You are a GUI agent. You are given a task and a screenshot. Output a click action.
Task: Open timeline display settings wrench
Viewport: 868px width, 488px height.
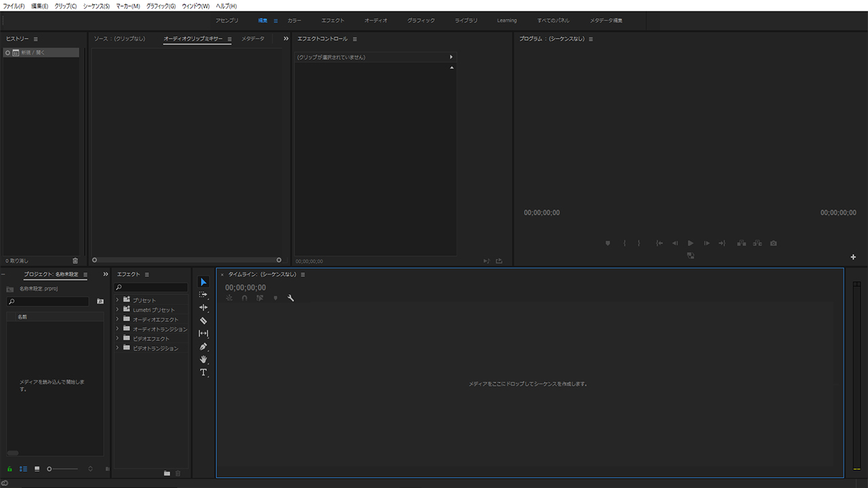[x=291, y=298]
